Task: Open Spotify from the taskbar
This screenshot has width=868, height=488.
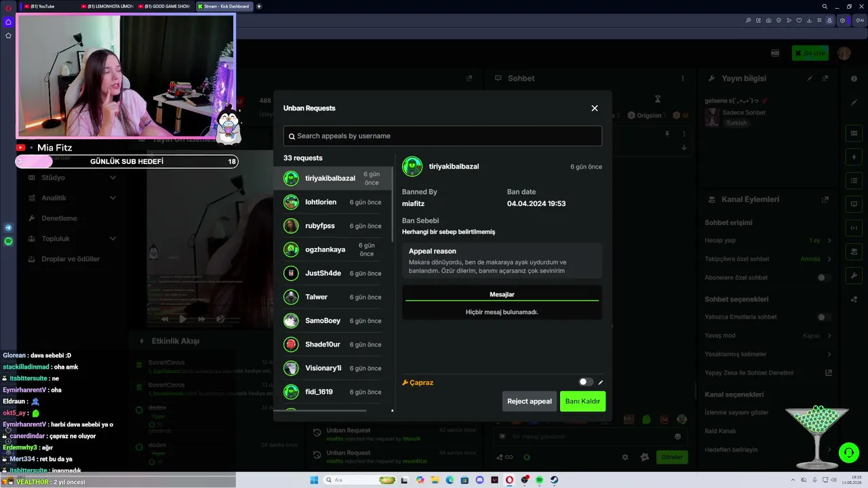Action: point(539,480)
